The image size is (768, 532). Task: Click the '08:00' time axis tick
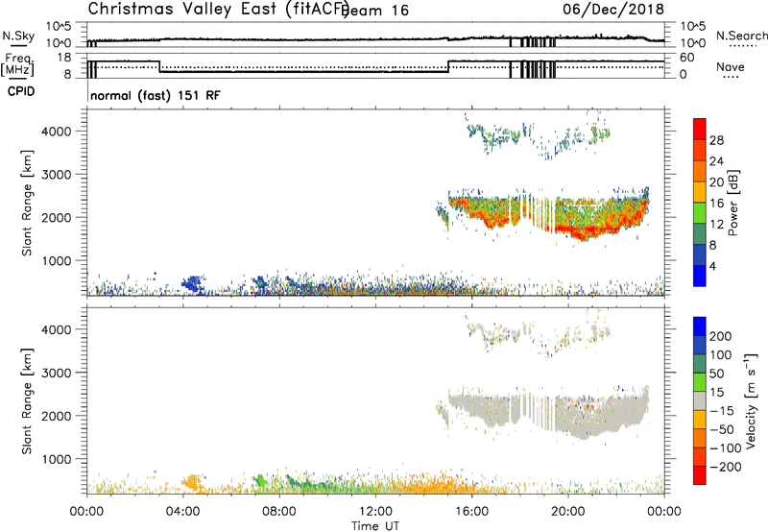(279, 512)
